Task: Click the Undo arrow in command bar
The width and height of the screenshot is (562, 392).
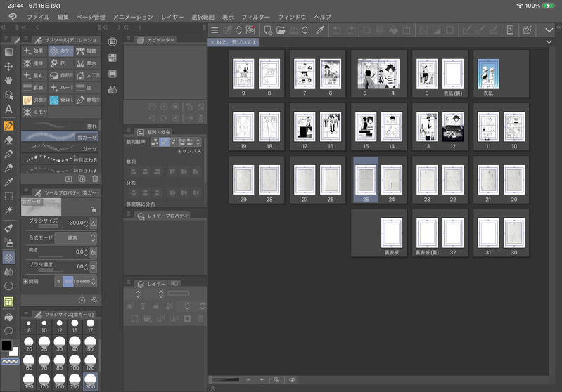Action: [x=336, y=30]
